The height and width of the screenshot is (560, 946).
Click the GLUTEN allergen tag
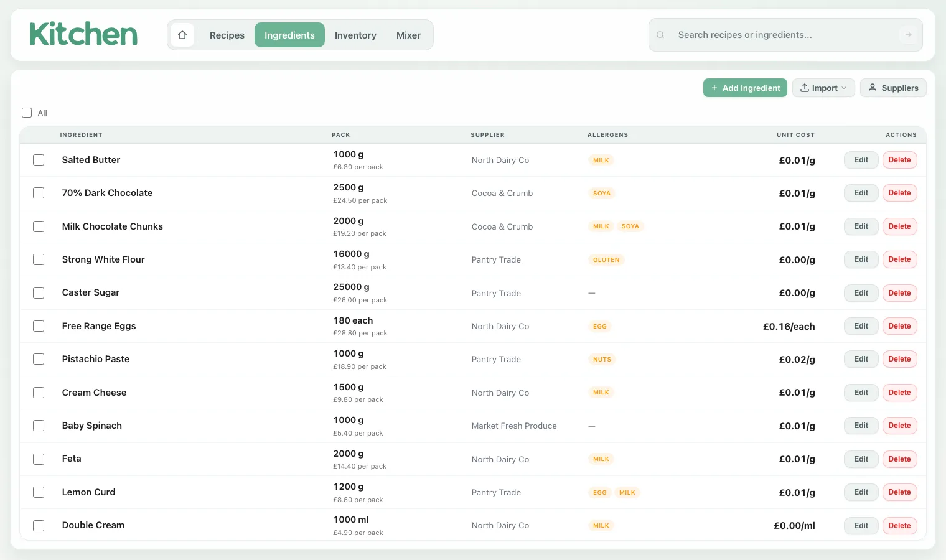point(606,260)
